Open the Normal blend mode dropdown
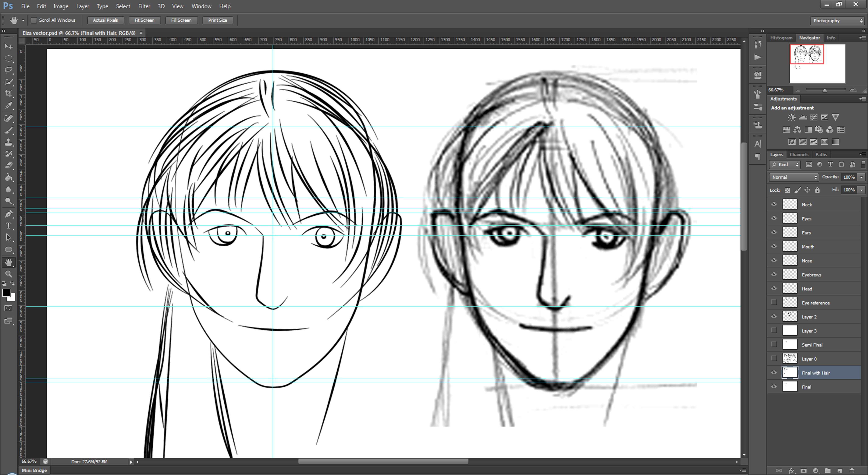868x475 pixels. 794,177
